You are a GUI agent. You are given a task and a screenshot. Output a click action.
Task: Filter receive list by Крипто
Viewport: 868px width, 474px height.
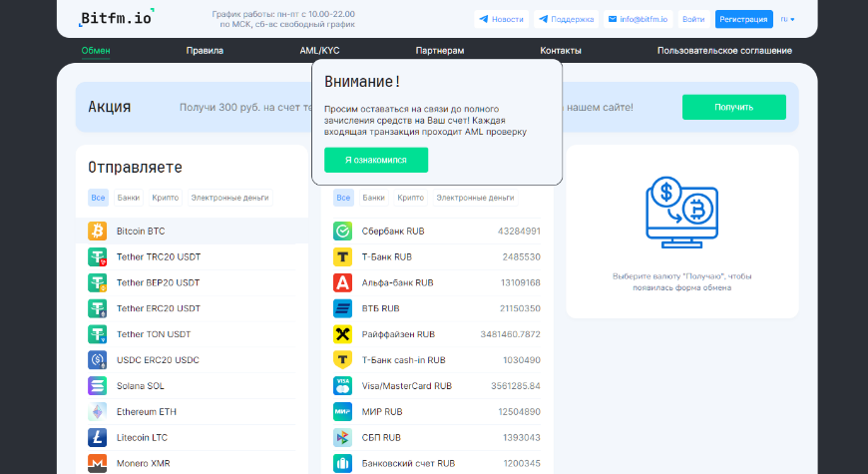pos(411,198)
